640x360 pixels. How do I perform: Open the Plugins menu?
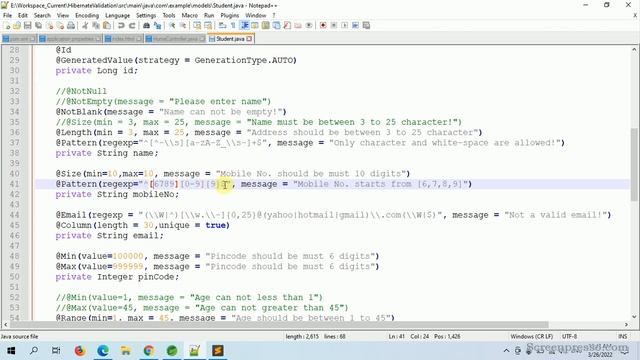(x=229, y=15)
